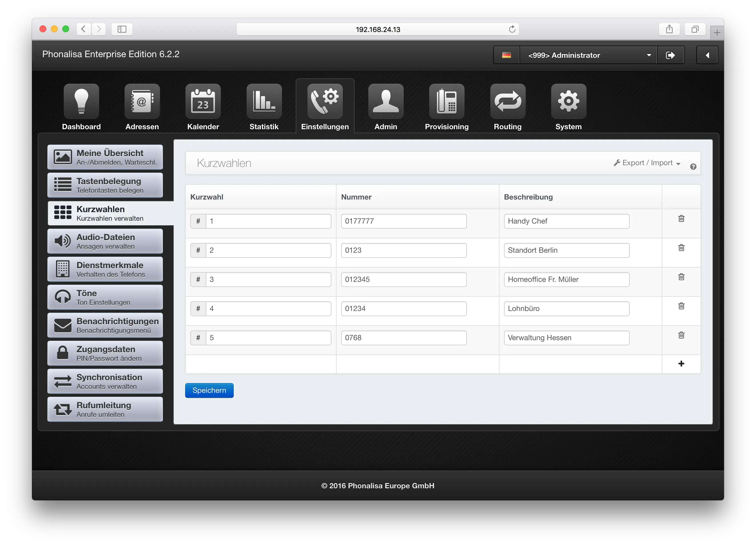Open the Provisioning phone icon
Viewport: 756px width, 546px height.
[447, 101]
